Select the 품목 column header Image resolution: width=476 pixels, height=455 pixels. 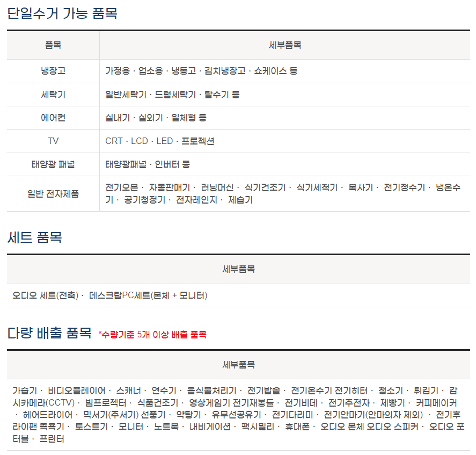53,45
